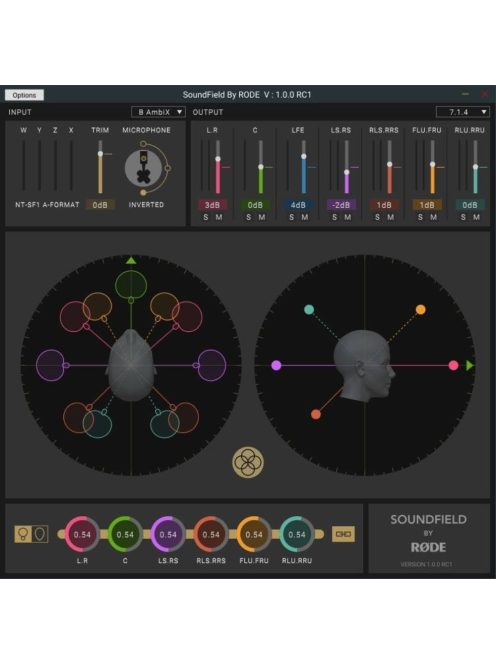
Task: Solo the C output channel
Action: click(x=249, y=217)
